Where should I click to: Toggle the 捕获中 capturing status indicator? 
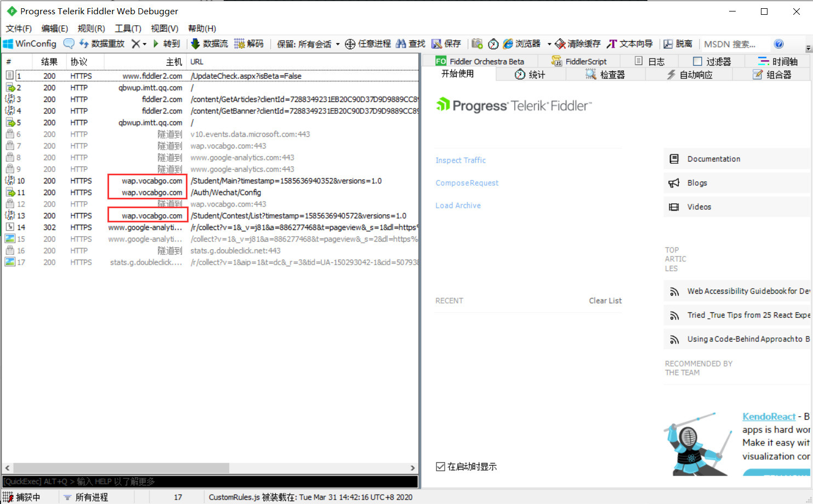22,497
